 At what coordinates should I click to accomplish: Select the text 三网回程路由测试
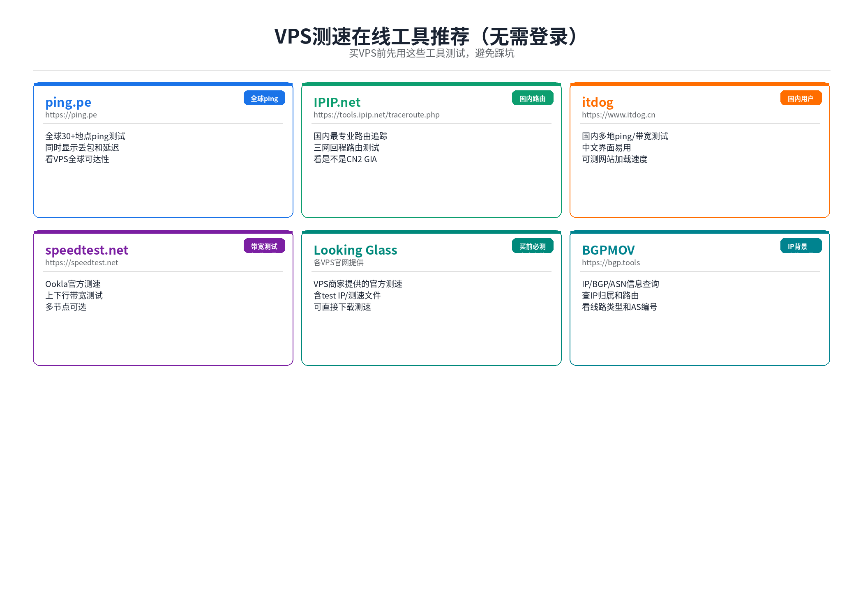click(x=346, y=148)
